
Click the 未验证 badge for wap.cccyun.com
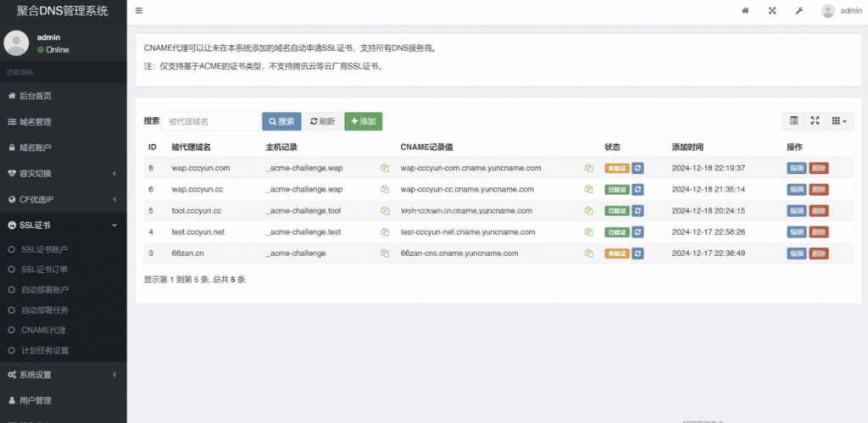tap(617, 169)
